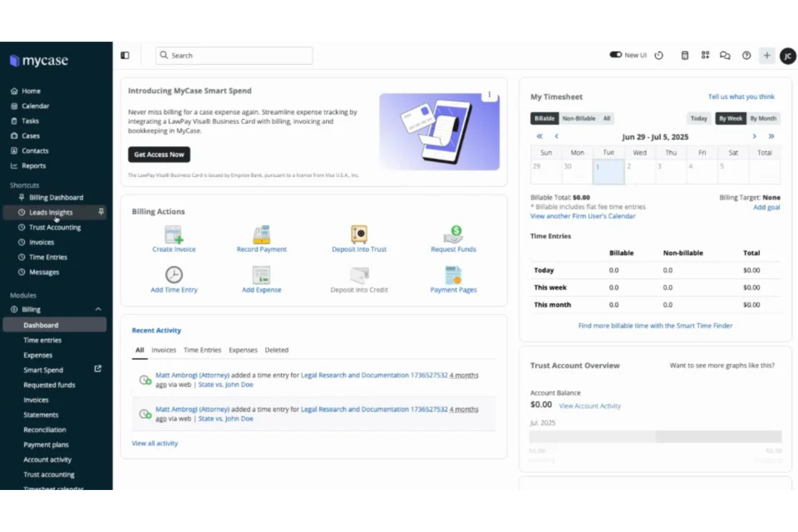
Task: Go to next week with right arrow
Action: click(754, 136)
